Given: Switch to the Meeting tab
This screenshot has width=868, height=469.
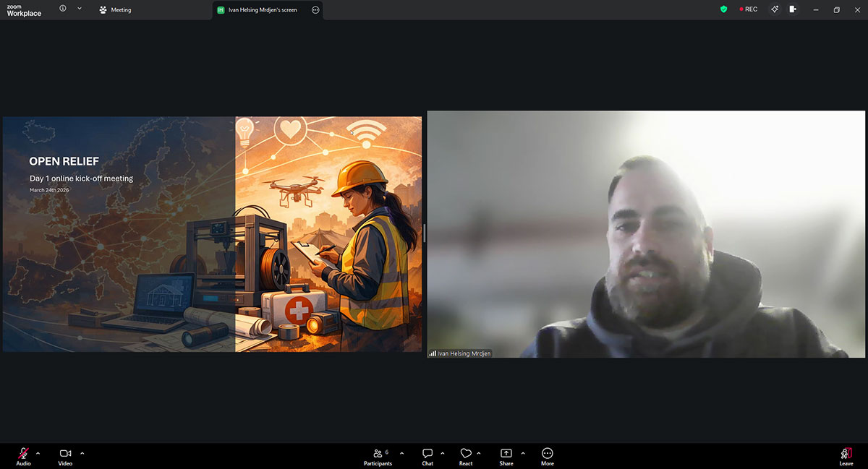Looking at the screenshot, I should click(116, 10).
